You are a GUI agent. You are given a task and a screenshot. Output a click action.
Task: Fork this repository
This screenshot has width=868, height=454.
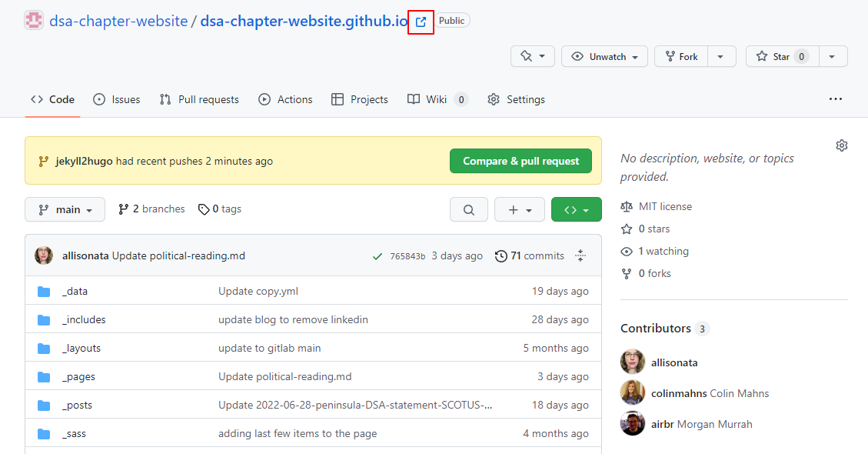(681, 56)
